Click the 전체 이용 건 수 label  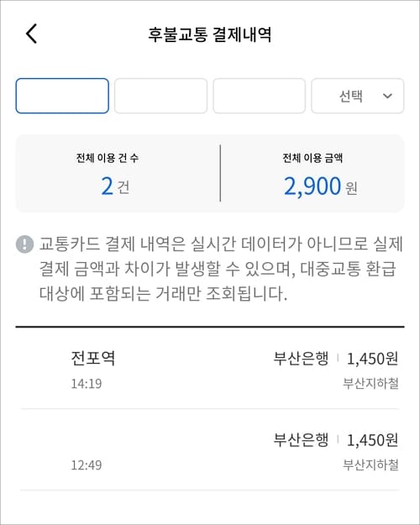coord(108,158)
